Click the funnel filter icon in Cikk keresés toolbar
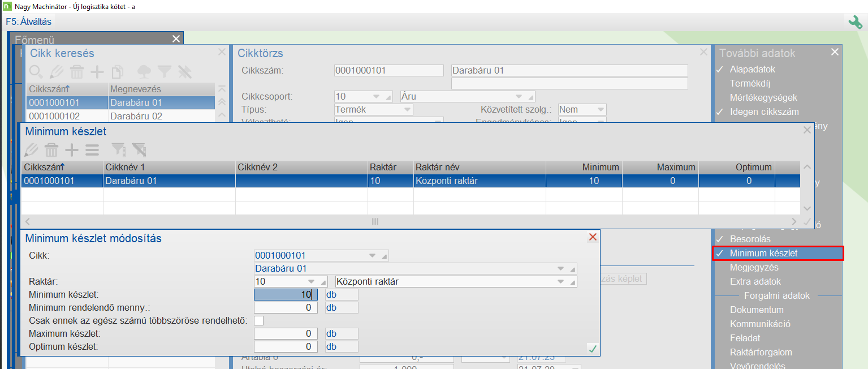This screenshot has height=369, width=868. [x=165, y=72]
